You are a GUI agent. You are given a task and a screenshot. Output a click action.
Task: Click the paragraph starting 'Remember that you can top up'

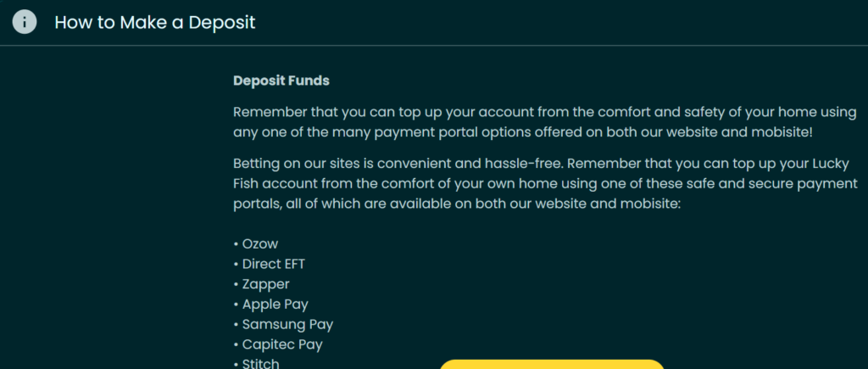click(545, 122)
